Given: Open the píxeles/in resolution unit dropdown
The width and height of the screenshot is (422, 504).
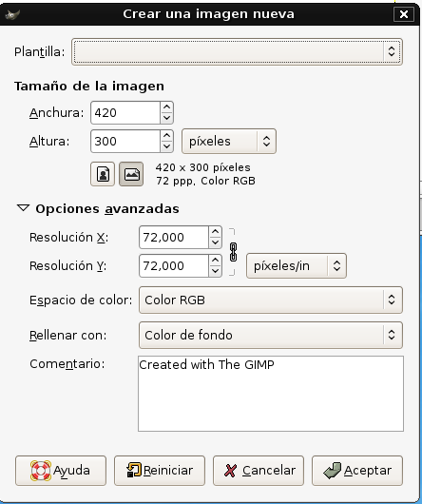Looking at the screenshot, I should click(297, 266).
